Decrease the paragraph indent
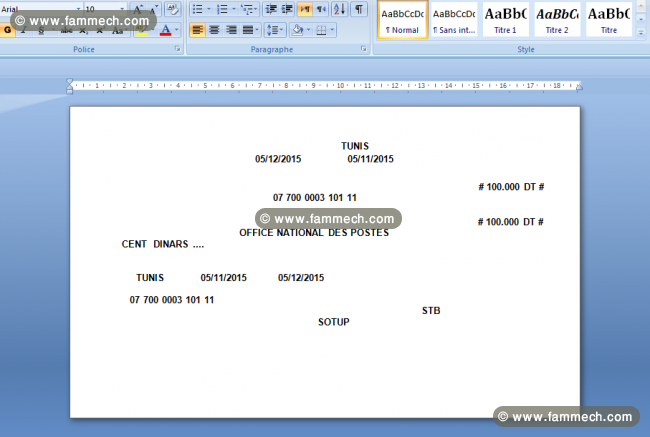Screen dimensions: 650x437 [x=271, y=9]
